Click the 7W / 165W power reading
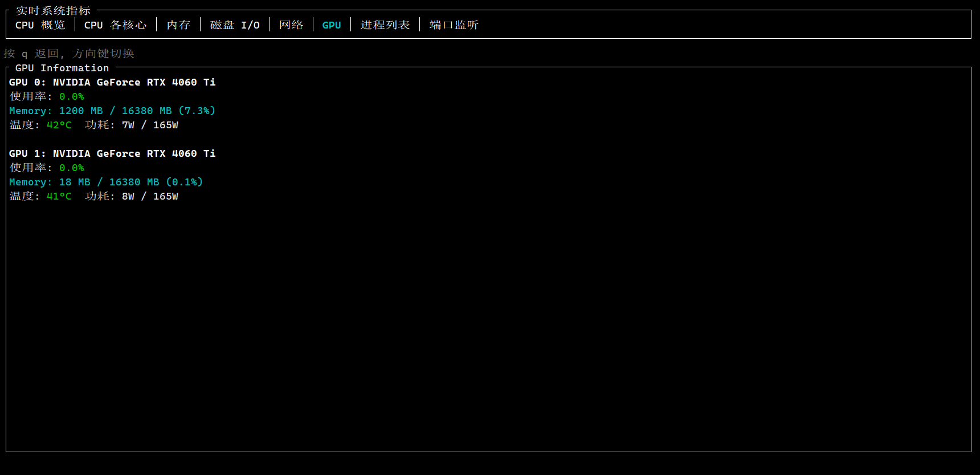The image size is (980, 475). (150, 125)
